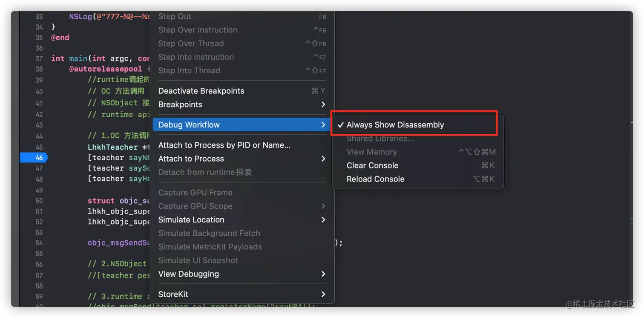Image resolution: width=644 pixels, height=318 pixels.
Task: Toggle Always Show Disassembly checkmark option
Action: pos(418,125)
